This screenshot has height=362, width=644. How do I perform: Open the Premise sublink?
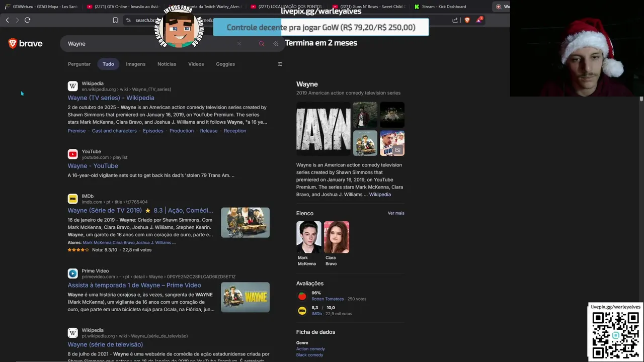click(76, 131)
